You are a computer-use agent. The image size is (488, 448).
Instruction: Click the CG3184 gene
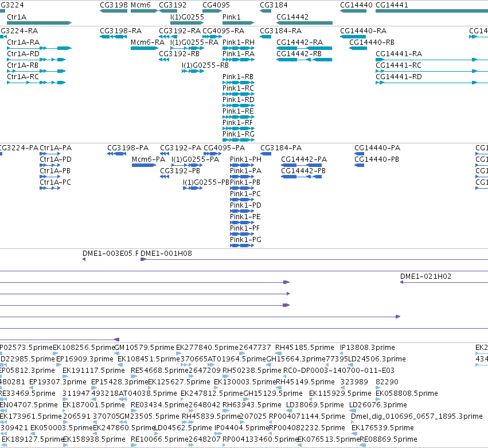pos(266,11)
